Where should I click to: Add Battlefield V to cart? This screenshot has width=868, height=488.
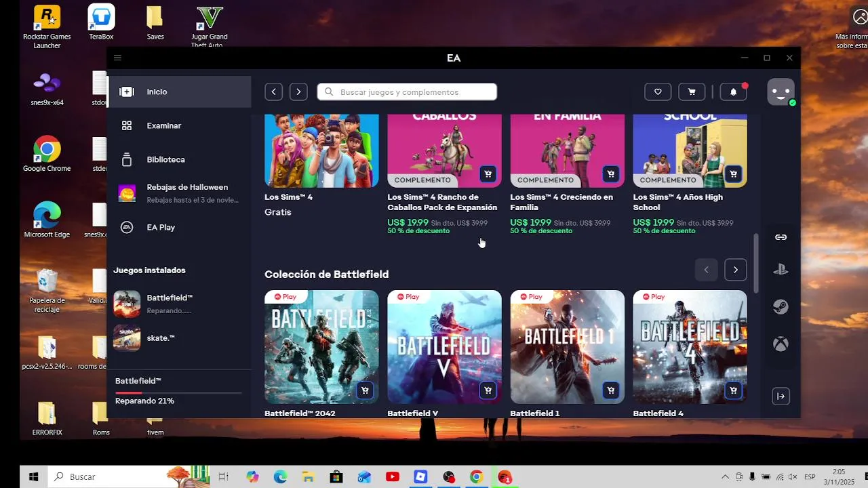pyautogui.click(x=488, y=390)
